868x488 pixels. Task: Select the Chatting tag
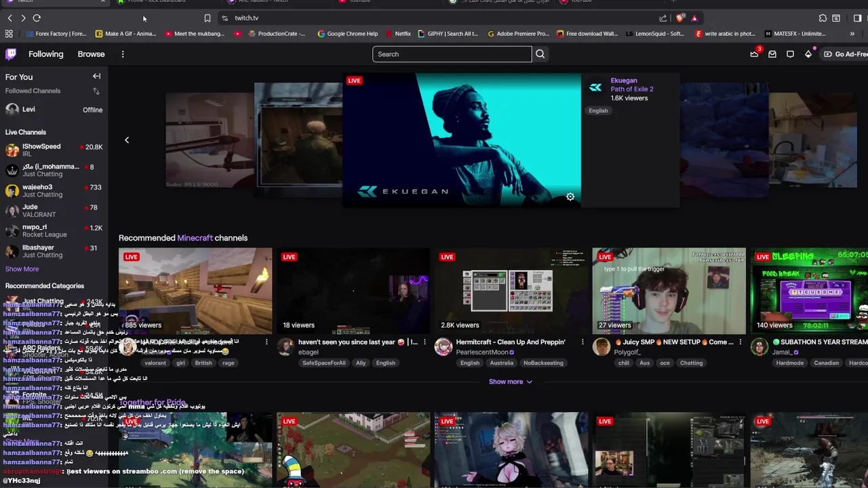click(x=691, y=363)
